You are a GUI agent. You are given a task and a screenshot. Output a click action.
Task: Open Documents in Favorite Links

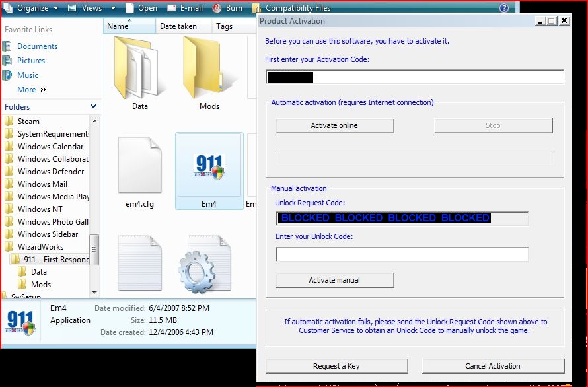click(x=37, y=46)
